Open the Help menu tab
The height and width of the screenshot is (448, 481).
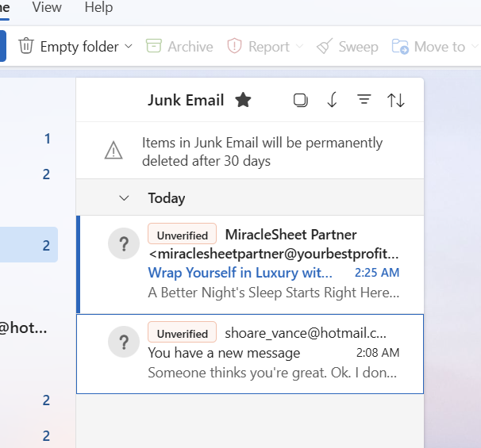click(x=98, y=7)
